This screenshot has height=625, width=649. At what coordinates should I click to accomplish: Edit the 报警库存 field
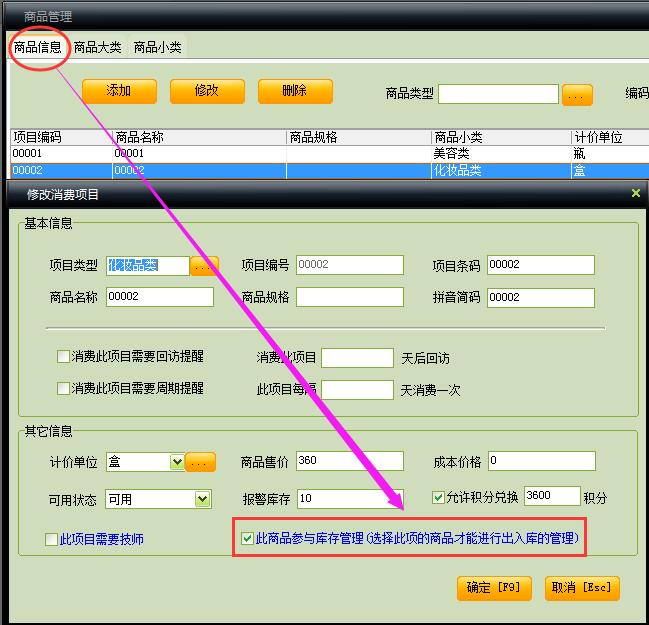(350, 499)
